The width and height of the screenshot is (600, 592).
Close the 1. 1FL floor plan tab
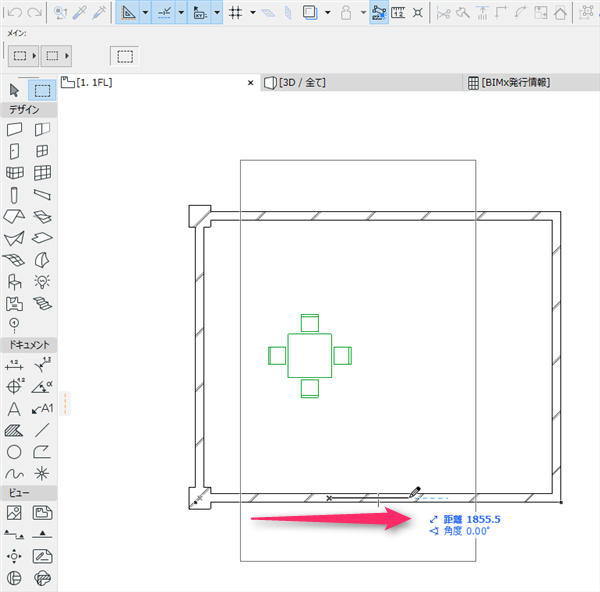251,83
